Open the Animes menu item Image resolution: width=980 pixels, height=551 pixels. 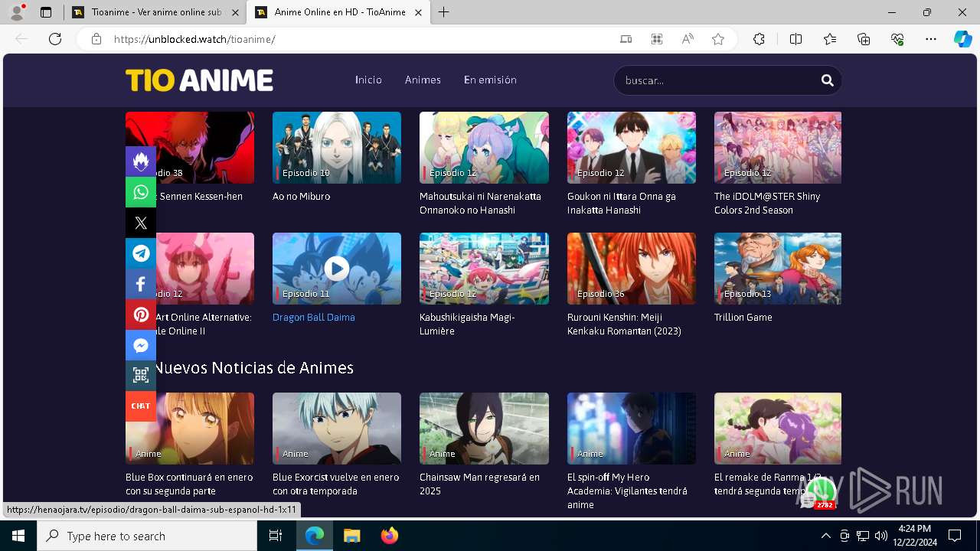[423, 80]
